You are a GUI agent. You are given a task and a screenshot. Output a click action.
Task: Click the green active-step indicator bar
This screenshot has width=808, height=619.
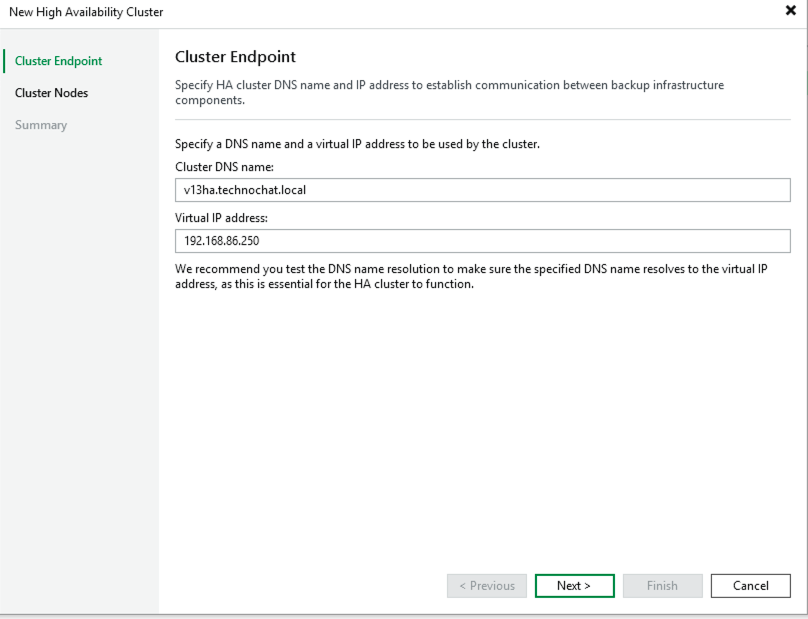4,61
